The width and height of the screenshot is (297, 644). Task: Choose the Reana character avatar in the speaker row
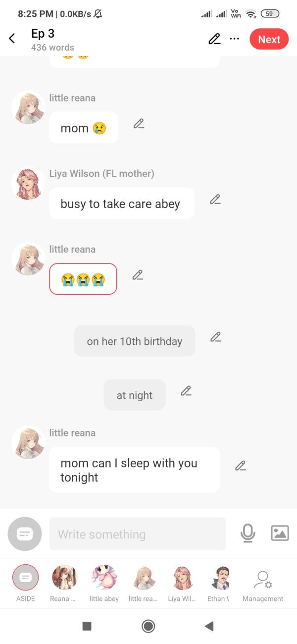[64, 578]
